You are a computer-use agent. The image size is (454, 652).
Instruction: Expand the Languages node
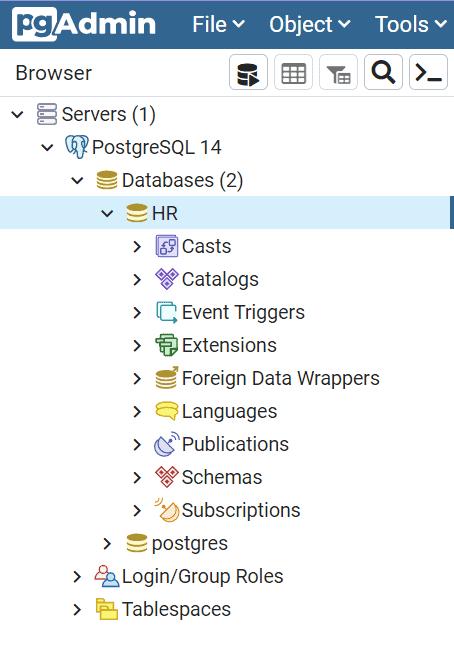click(x=137, y=411)
